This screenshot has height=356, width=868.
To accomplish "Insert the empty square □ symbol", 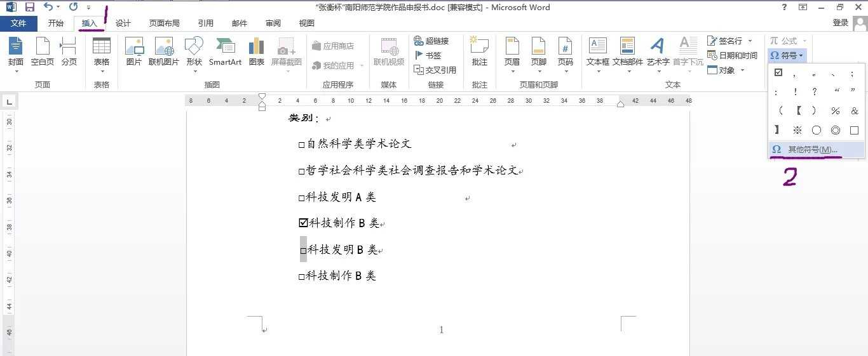I will tap(854, 130).
